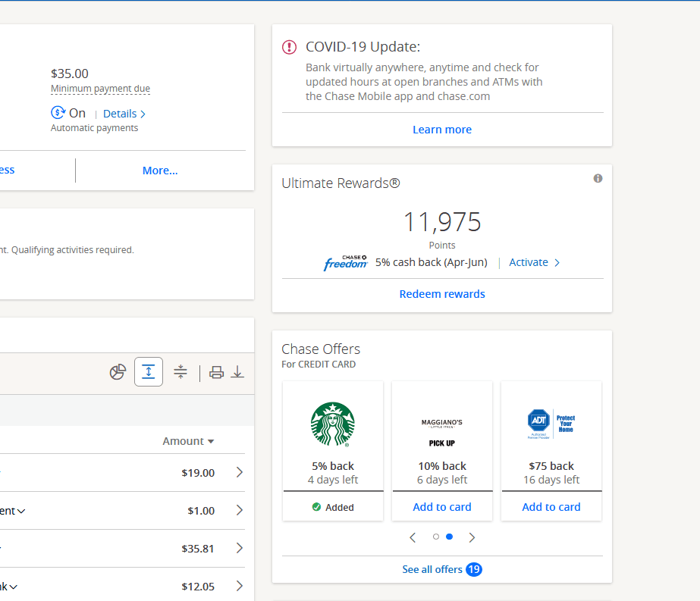Screen dimensions: 700x601
Task: Expand the $1.00 transaction details
Action: click(x=240, y=510)
